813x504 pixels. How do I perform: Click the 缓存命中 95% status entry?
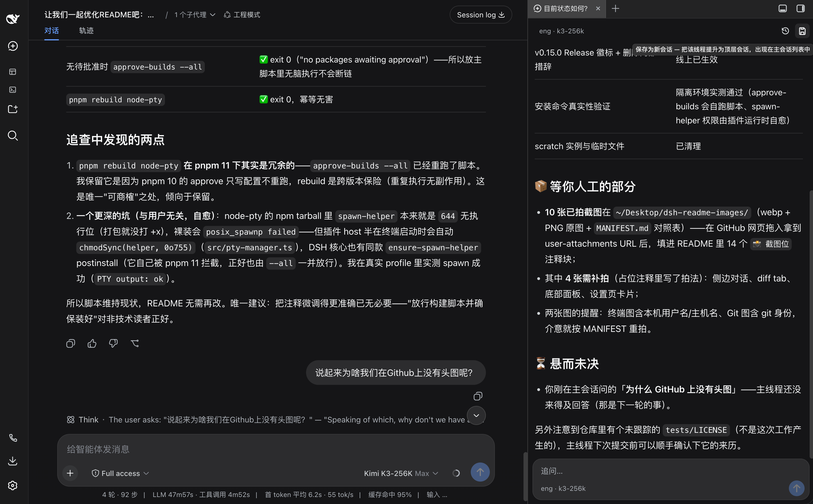[390, 494]
